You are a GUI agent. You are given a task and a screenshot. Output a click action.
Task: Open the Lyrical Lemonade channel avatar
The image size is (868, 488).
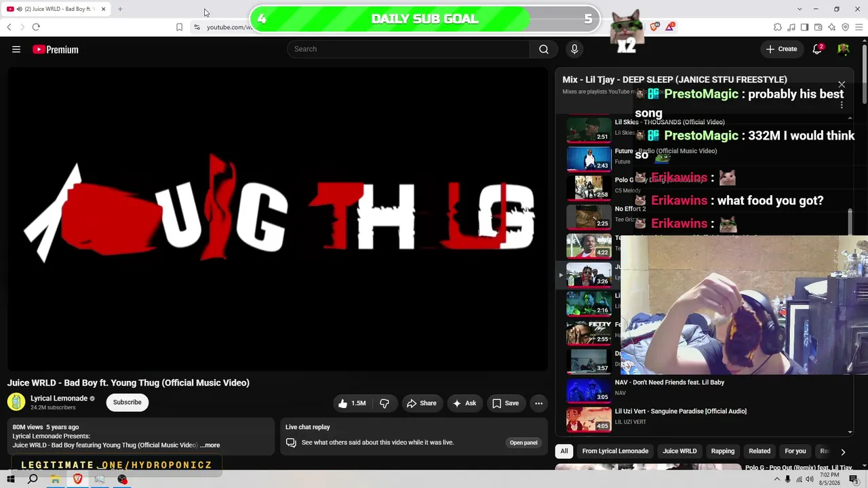(16, 402)
